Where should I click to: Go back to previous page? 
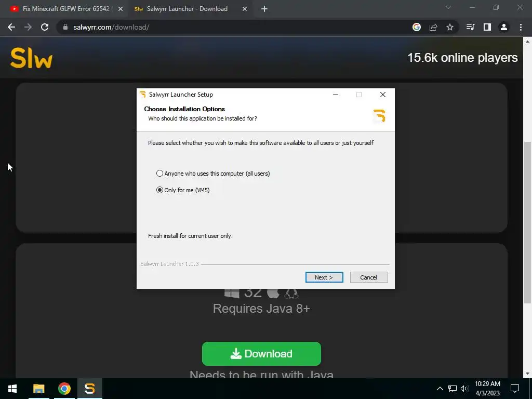pyautogui.click(x=11, y=27)
